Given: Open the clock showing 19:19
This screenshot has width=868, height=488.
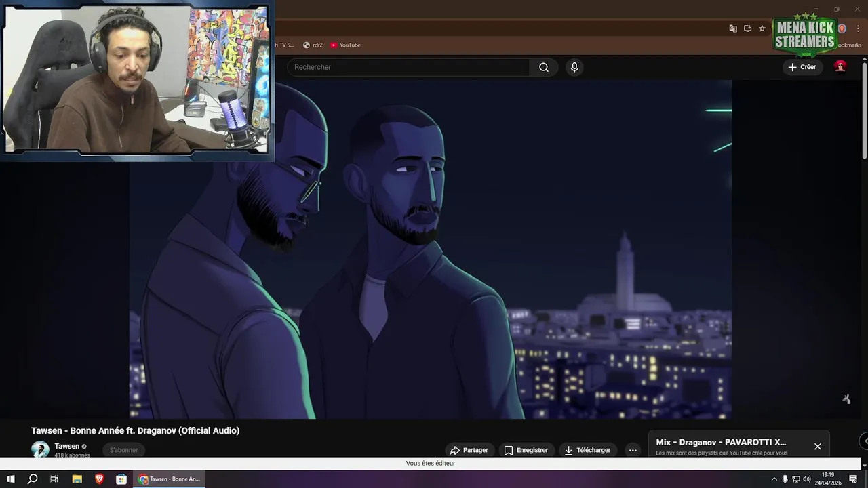Looking at the screenshot, I should point(827,479).
